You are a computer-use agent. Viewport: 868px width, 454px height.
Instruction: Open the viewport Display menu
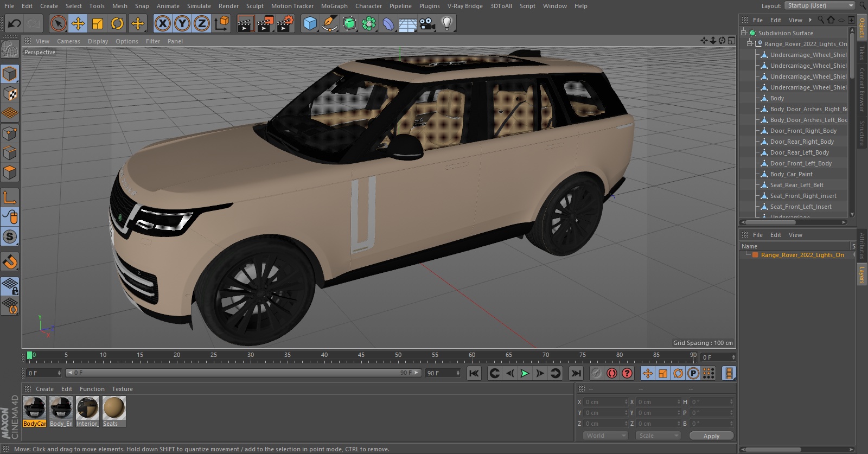[x=98, y=41]
